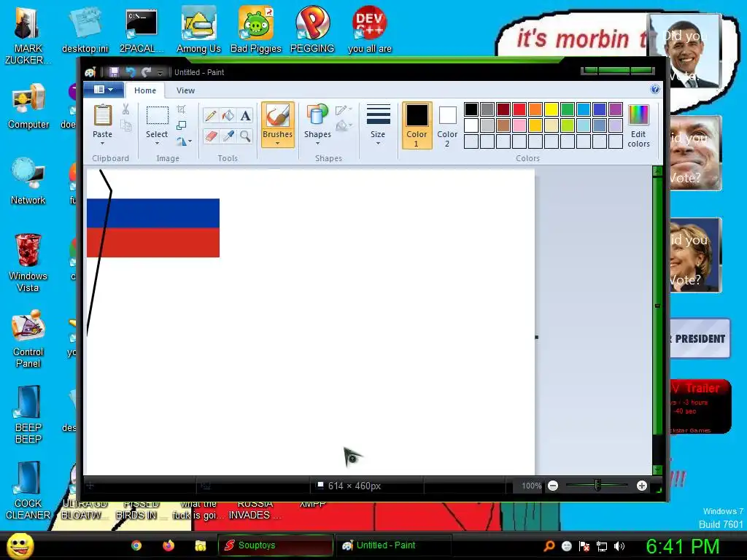
Task: Pick the pink (rose) color swatch
Action: pos(519,125)
